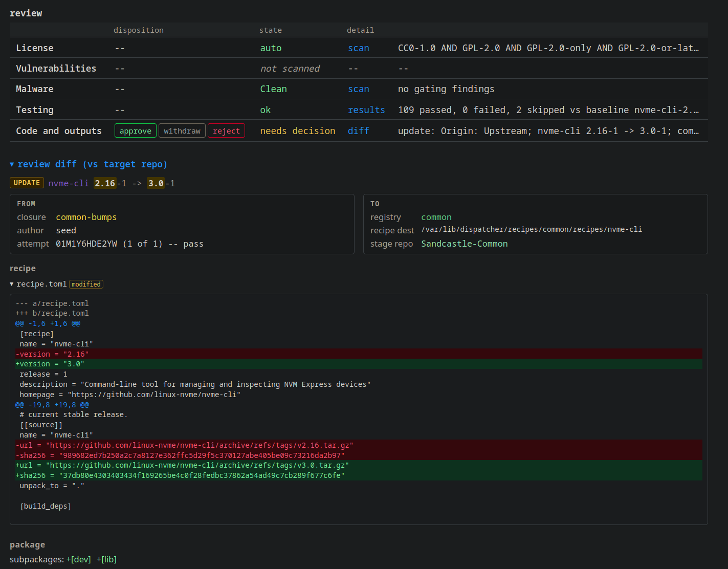Approve the Code and outputs review
Screen dimensions: 728x569
[136, 131]
